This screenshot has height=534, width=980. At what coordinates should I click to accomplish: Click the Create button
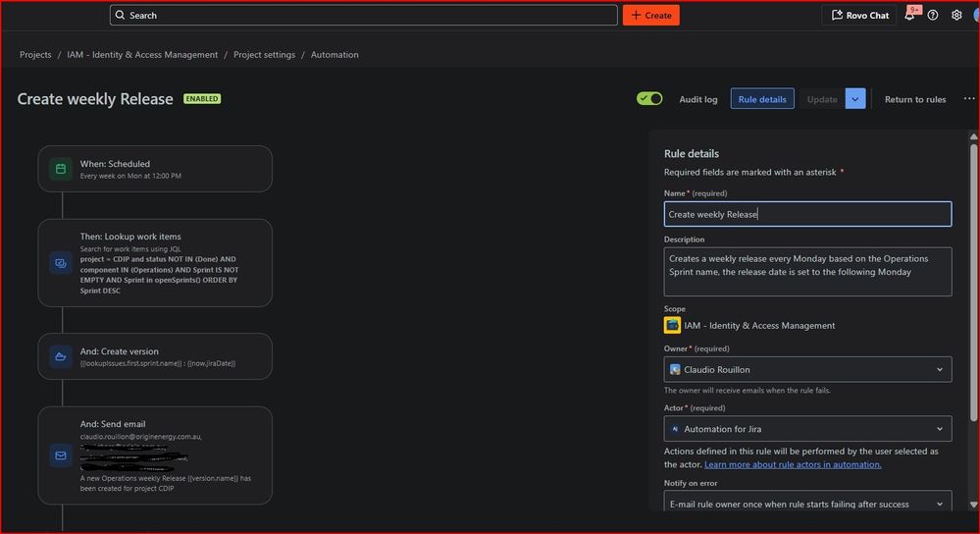coord(650,15)
